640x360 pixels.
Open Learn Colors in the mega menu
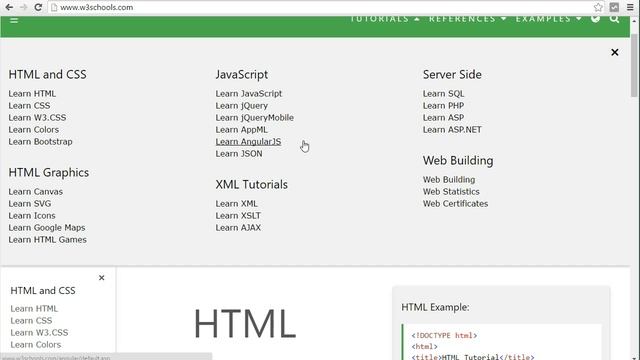point(33,130)
